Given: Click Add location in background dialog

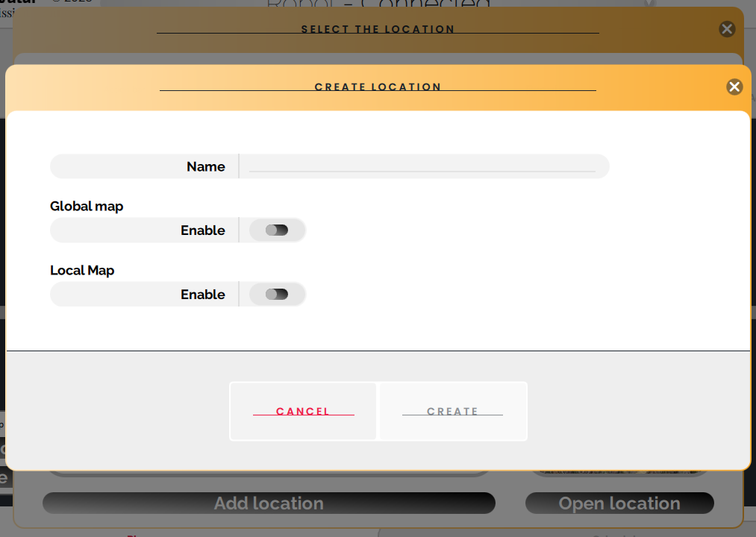Looking at the screenshot, I should [x=269, y=503].
